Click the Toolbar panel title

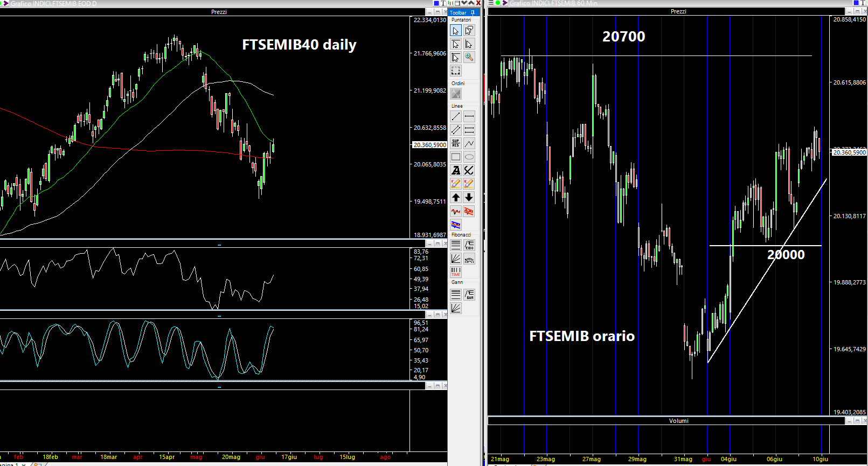pos(458,12)
